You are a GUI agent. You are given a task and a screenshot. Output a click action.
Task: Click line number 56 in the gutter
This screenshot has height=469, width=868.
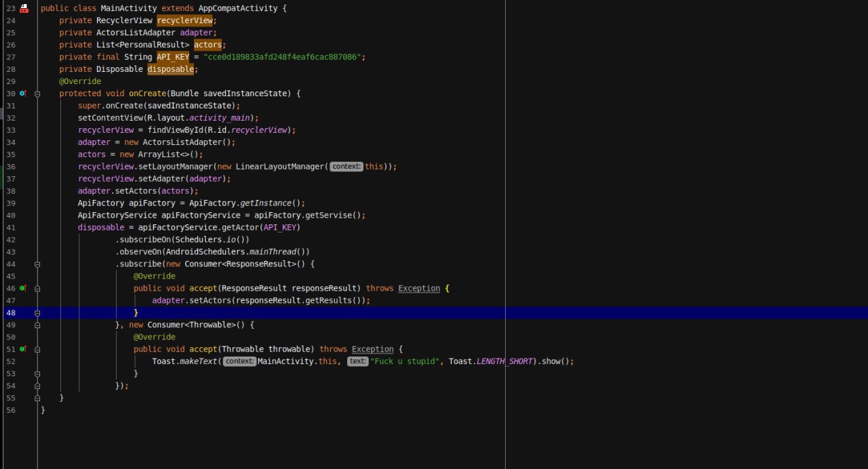(11, 411)
